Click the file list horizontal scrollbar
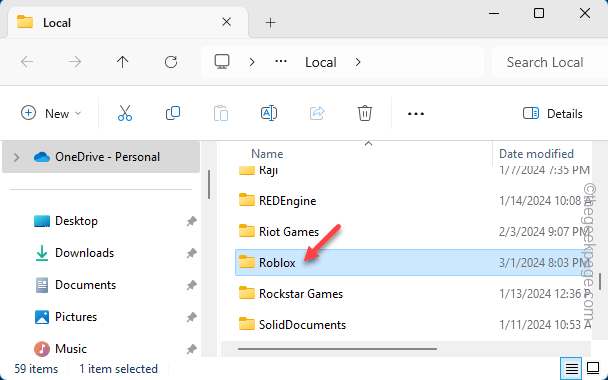Image resolution: width=608 pixels, height=380 pixels. tap(337, 349)
